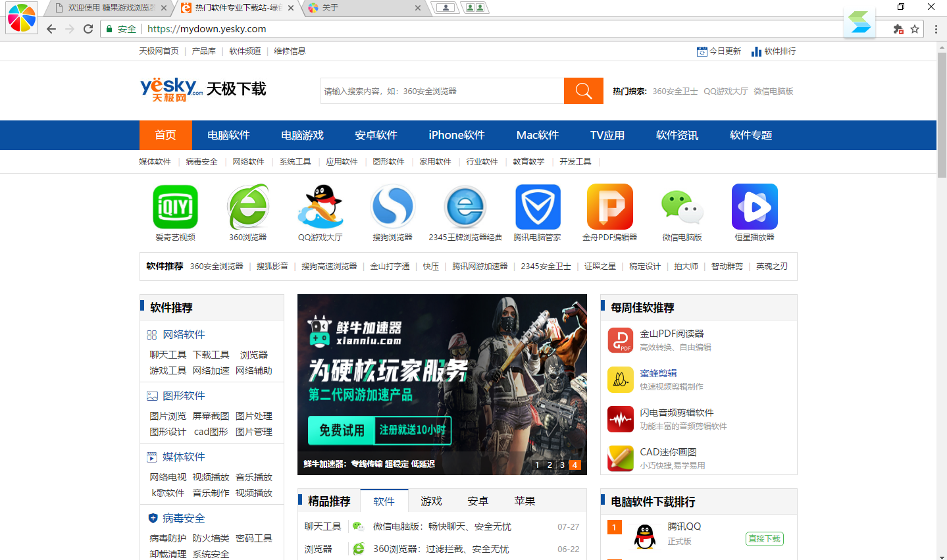Click the CAD迷你画图 pencil icon
This screenshot has height=560, width=947.
(620, 459)
